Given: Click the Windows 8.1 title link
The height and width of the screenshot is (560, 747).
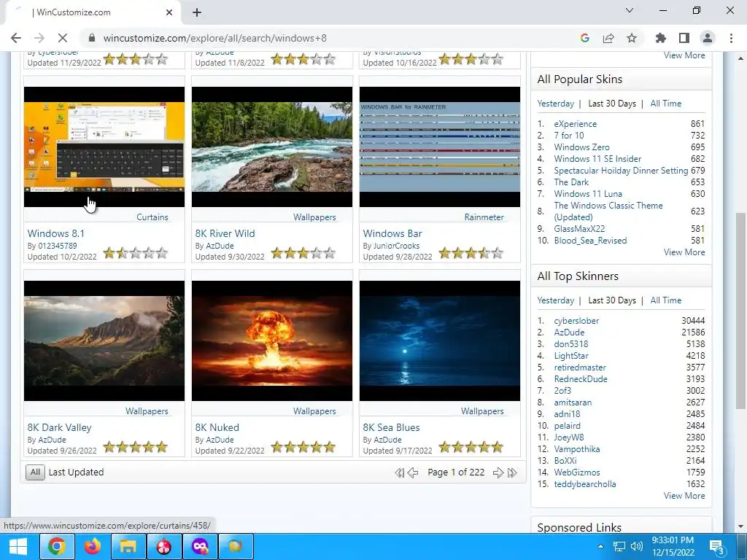Looking at the screenshot, I should 55,233.
